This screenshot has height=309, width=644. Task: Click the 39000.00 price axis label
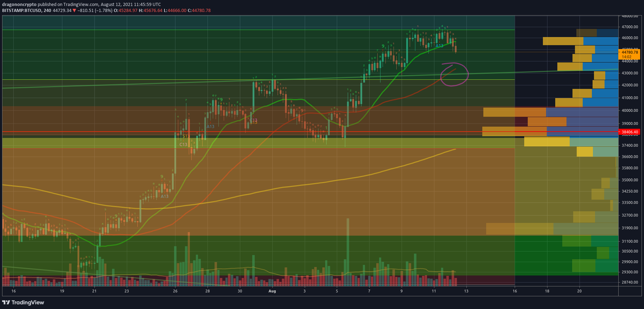(x=630, y=123)
